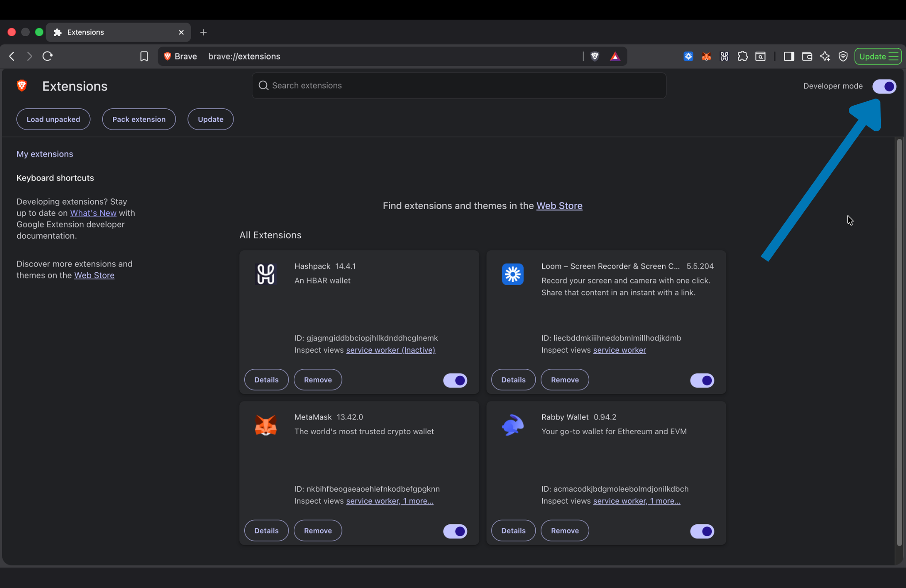Screen dimensions: 906x588
Task: Click Pack extension button
Action: tap(139, 119)
